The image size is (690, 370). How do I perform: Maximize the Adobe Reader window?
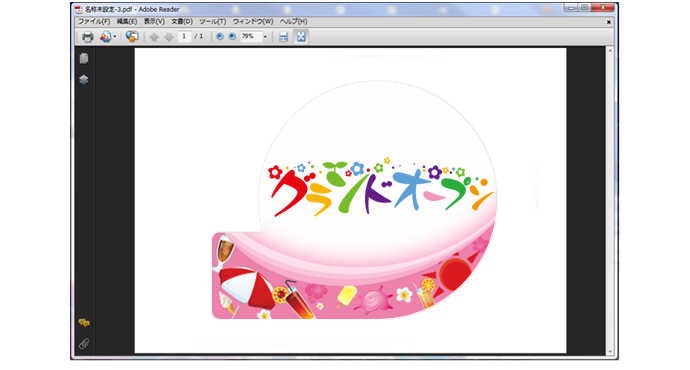click(584, 7)
